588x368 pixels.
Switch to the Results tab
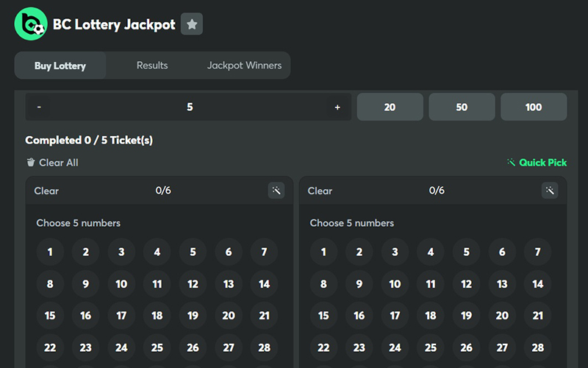(x=152, y=66)
